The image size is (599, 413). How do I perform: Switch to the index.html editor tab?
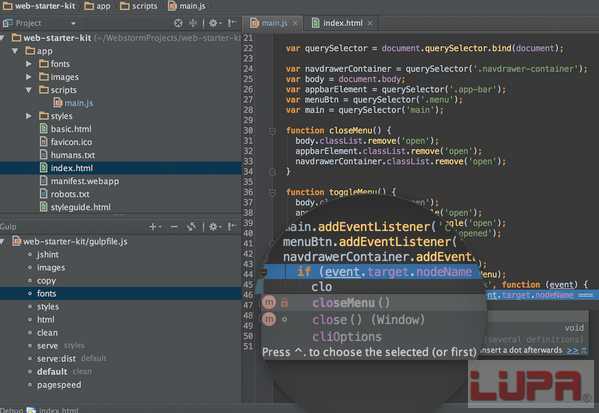click(x=343, y=23)
